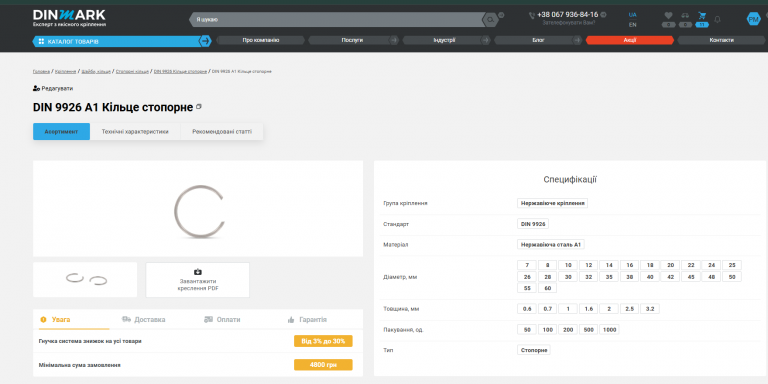Switch to the Оплати tab

coord(222,320)
